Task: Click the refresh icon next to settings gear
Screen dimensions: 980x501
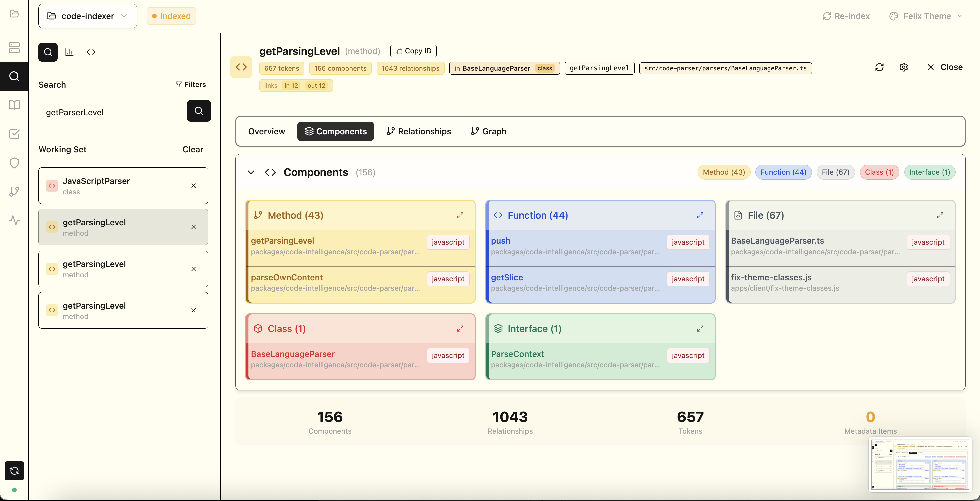Action: pos(879,67)
